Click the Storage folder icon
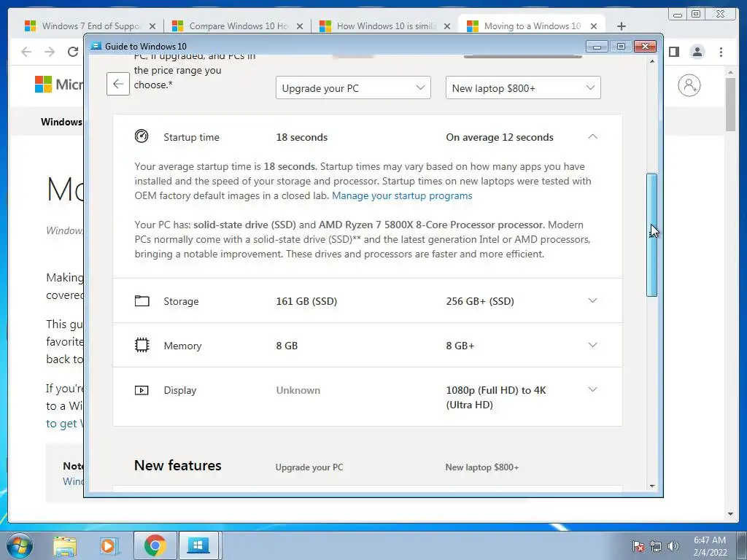 tap(142, 301)
